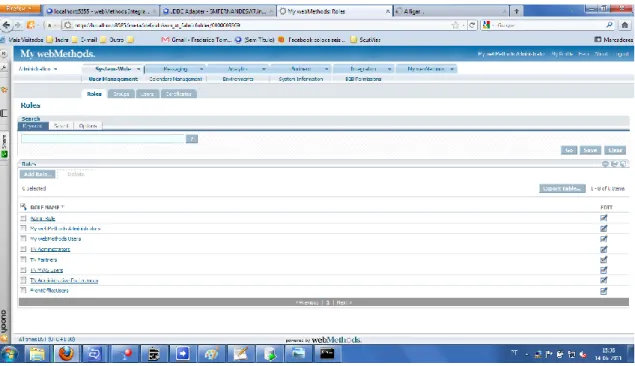
Task: Click the Go search button
Action: click(x=569, y=150)
